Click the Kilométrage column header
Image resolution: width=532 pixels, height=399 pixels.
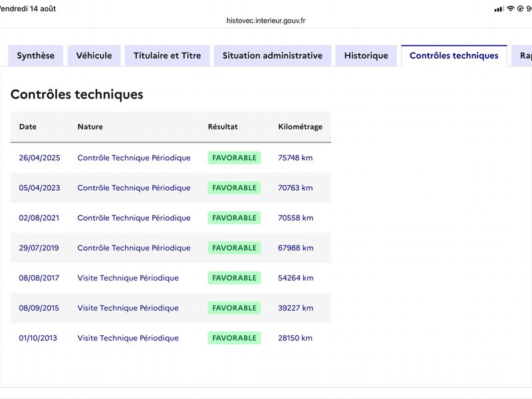(x=301, y=127)
